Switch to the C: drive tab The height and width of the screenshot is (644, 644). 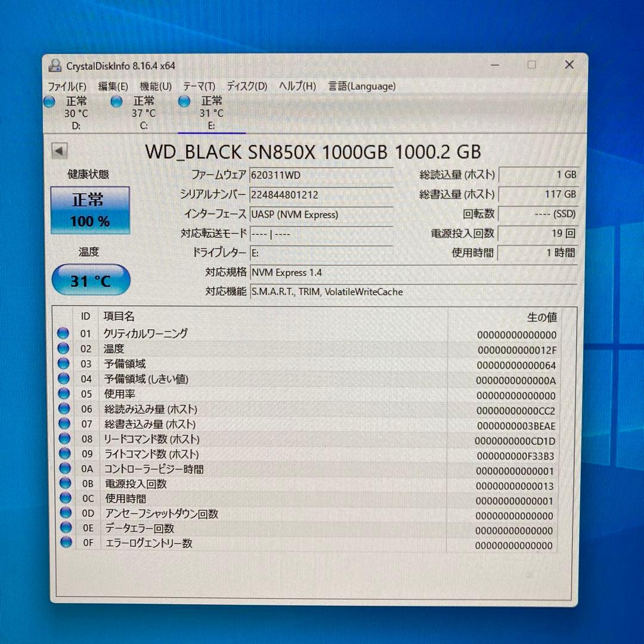(x=143, y=113)
